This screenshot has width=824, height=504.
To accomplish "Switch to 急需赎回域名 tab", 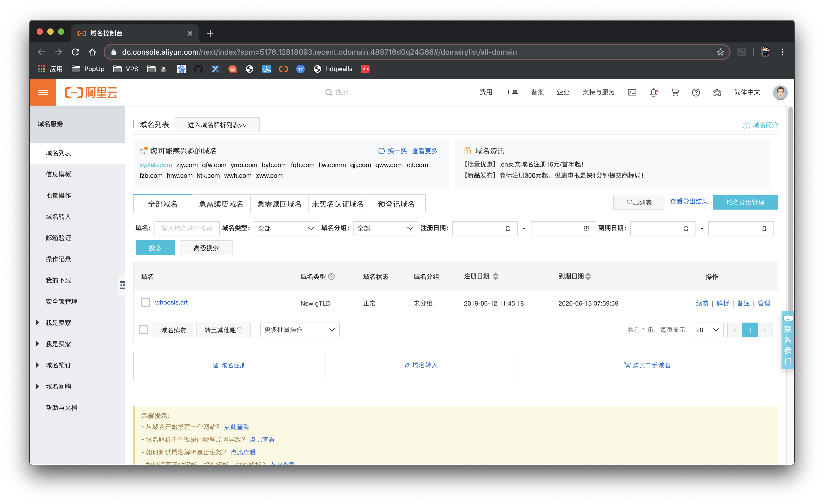I will click(x=280, y=204).
